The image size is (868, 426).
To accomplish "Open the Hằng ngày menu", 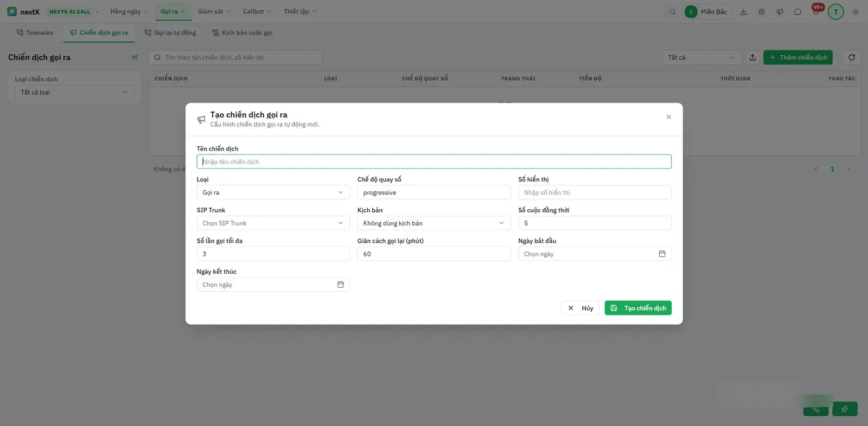I will click(x=129, y=11).
